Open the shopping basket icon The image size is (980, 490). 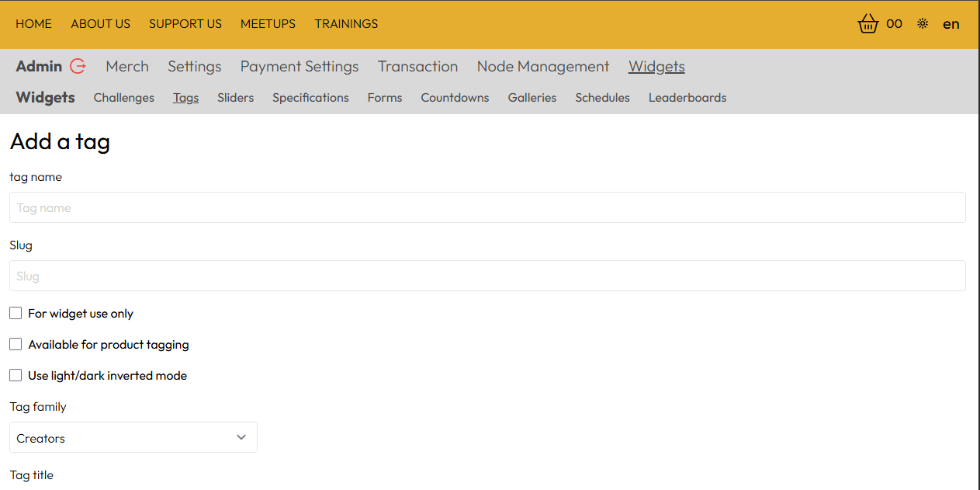[x=868, y=23]
